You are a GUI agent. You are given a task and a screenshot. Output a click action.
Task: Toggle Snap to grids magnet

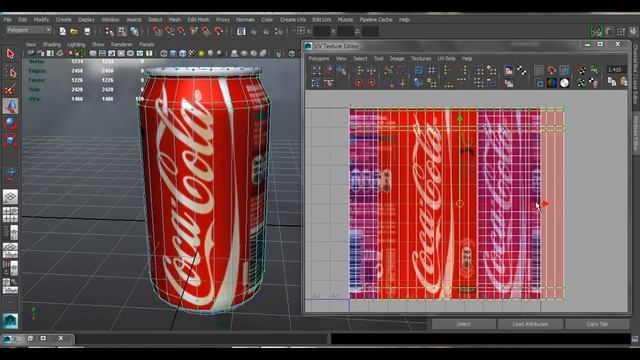pos(158,31)
